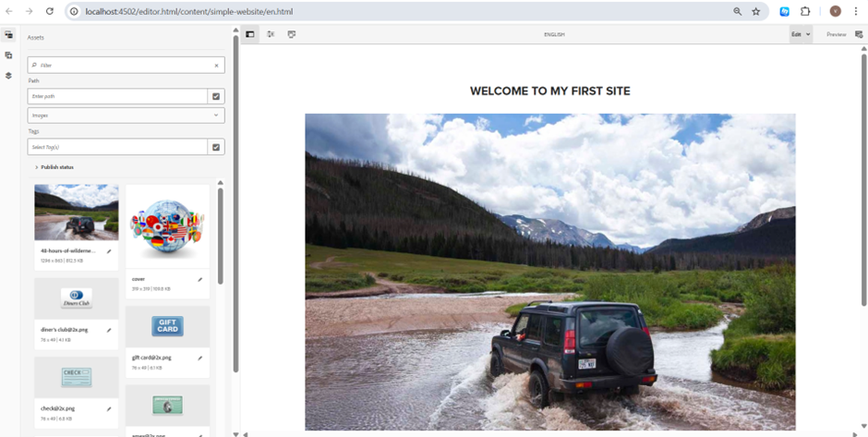The width and height of the screenshot is (868, 437).
Task: Open the Assets side panel tab
Action: 8,34
